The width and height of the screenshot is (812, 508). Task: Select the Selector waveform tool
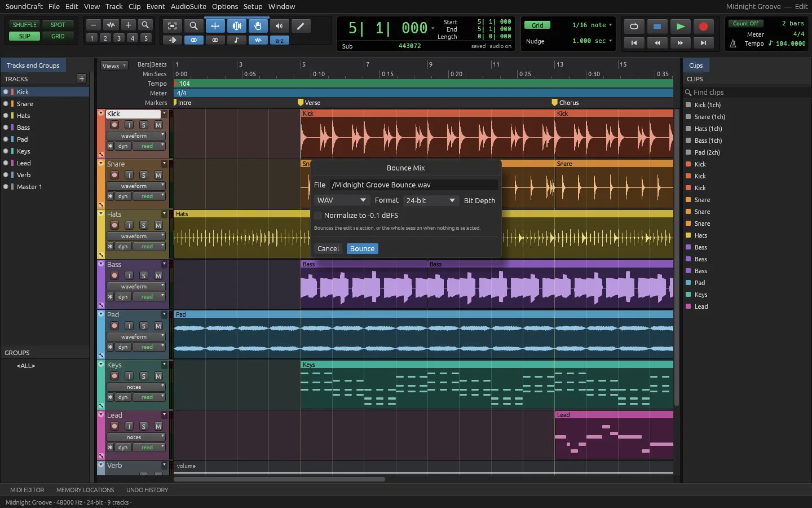236,26
